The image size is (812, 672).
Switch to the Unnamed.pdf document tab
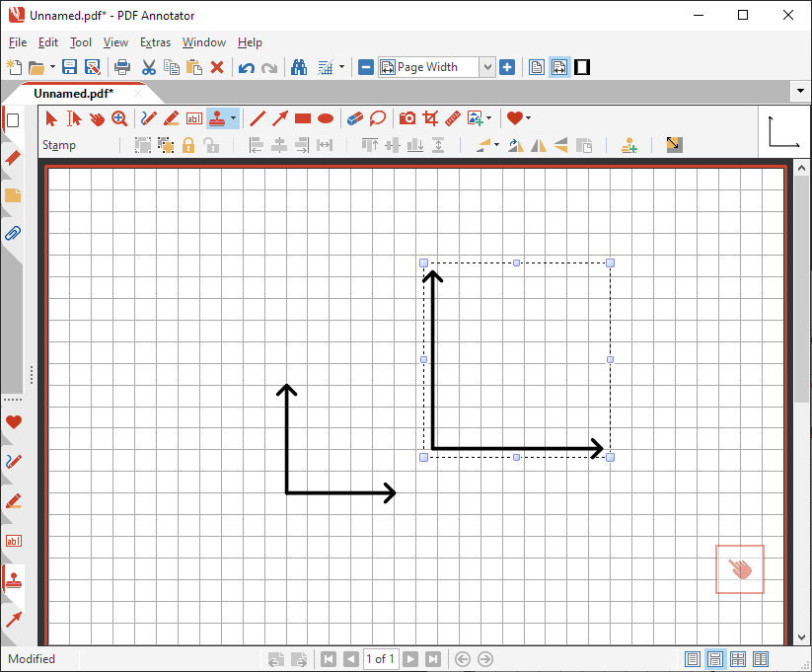[x=73, y=93]
